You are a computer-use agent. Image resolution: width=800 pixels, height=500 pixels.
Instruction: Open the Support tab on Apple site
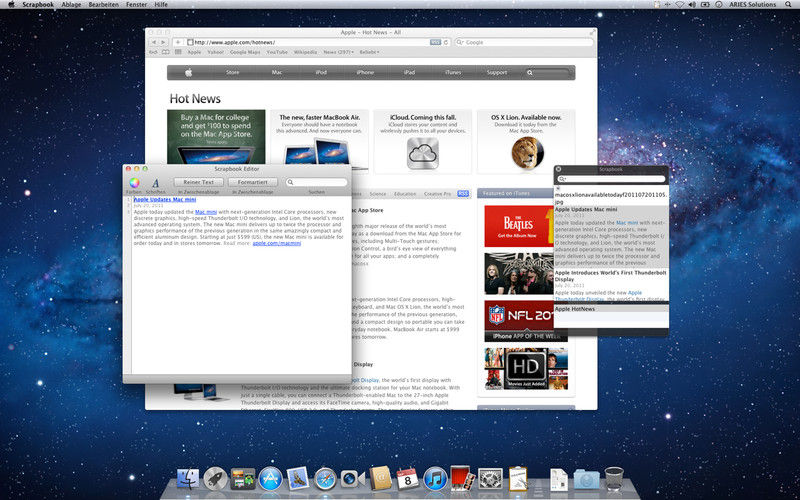coord(497,72)
